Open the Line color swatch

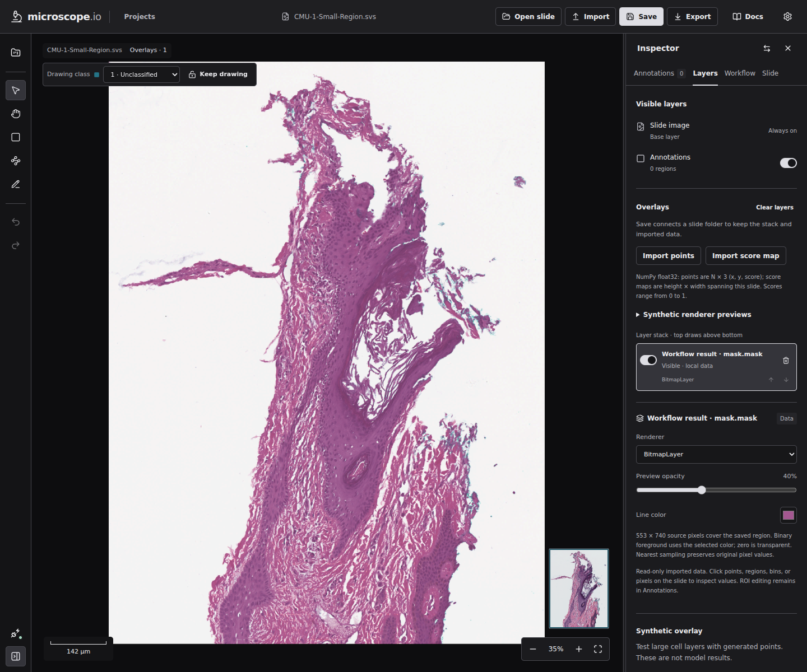coord(789,515)
